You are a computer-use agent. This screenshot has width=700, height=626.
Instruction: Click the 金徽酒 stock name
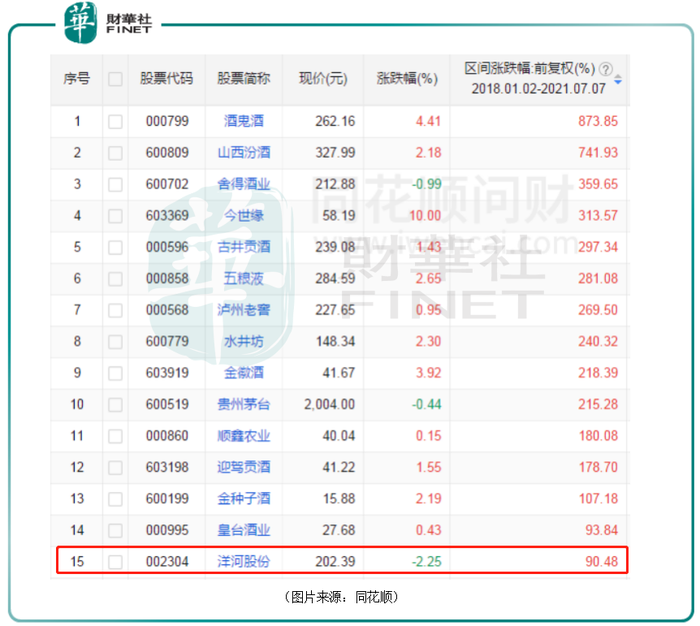point(244,373)
